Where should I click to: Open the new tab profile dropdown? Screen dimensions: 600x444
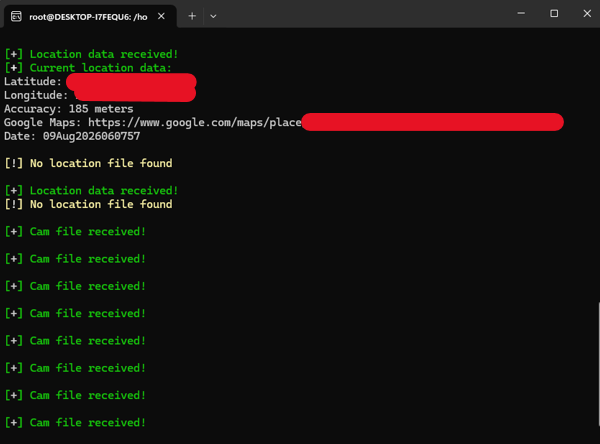tap(213, 16)
